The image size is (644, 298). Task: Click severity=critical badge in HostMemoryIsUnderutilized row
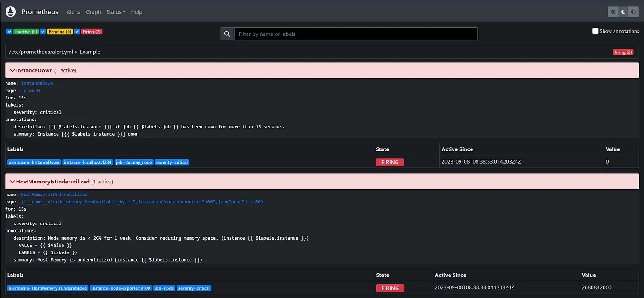tap(194, 288)
